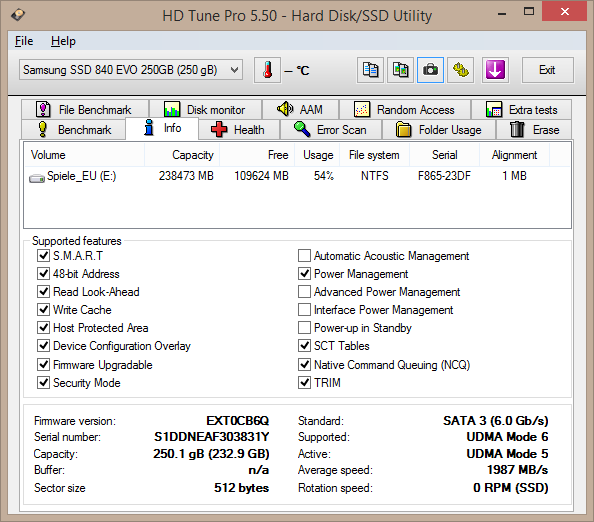Open the Folder Usage tab
This screenshot has height=522, width=594.
pos(439,130)
